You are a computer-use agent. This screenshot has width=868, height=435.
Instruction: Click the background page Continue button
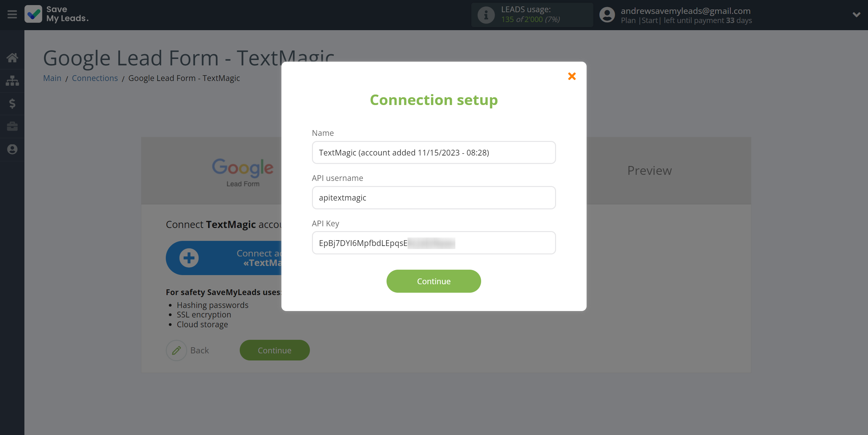click(275, 350)
